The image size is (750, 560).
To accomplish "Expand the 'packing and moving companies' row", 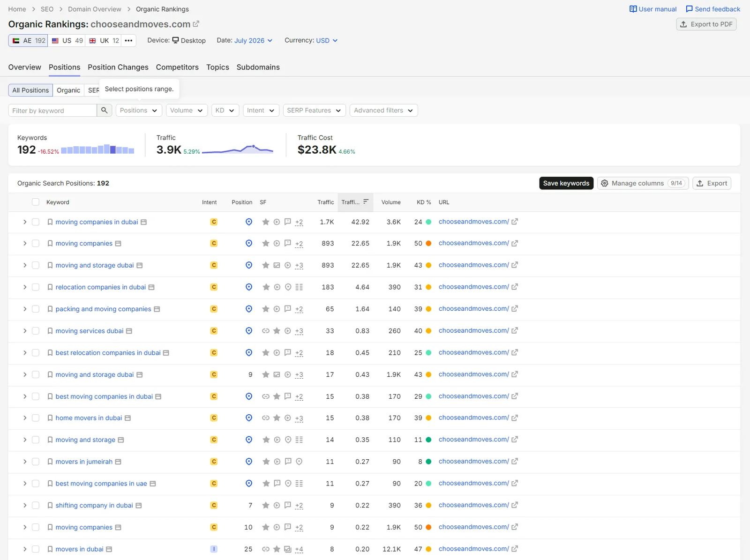I will click(x=25, y=309).
